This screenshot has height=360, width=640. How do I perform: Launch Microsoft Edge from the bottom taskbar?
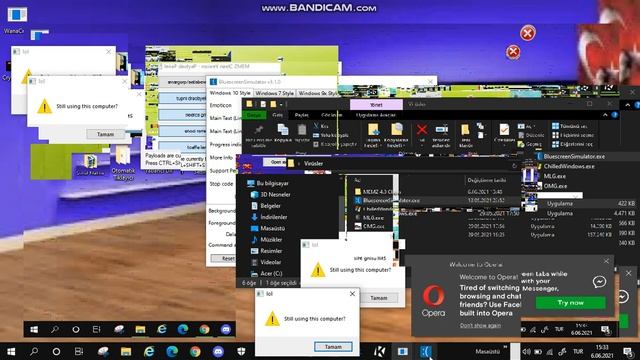coord(172,351)
